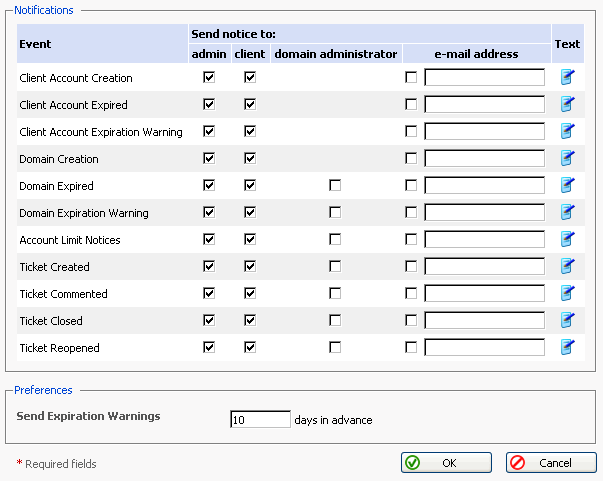Uncheck admin notice for Client Account Creation
The image size is (603, 481).
(209, 77)
